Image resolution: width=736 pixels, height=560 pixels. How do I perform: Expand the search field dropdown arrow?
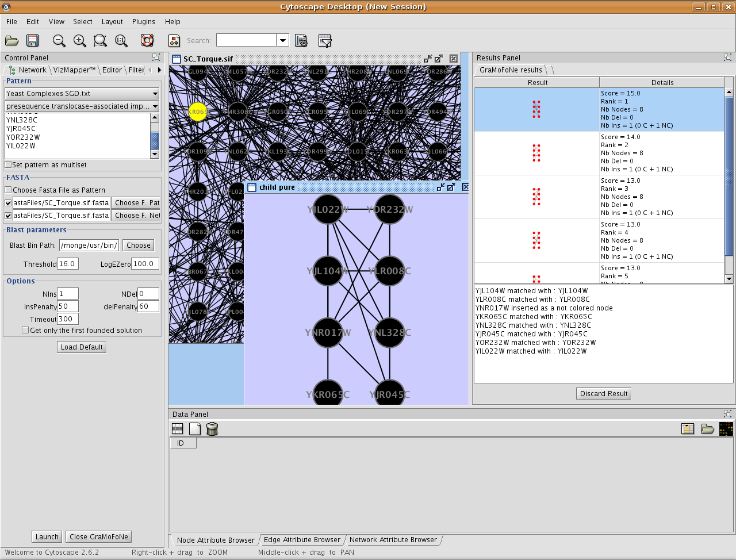(x=282, y=40)
